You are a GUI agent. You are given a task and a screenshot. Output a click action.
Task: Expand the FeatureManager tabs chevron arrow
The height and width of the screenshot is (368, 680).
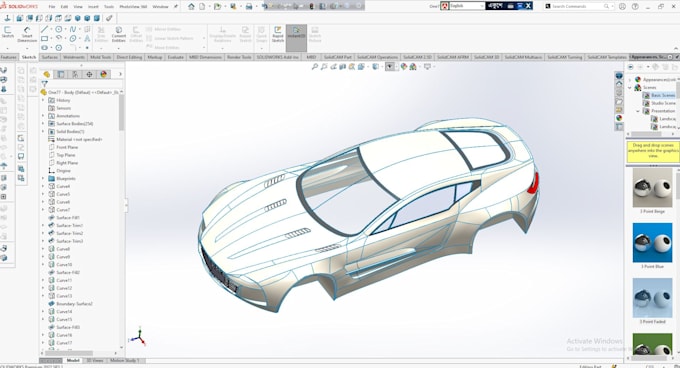[120, 75]
